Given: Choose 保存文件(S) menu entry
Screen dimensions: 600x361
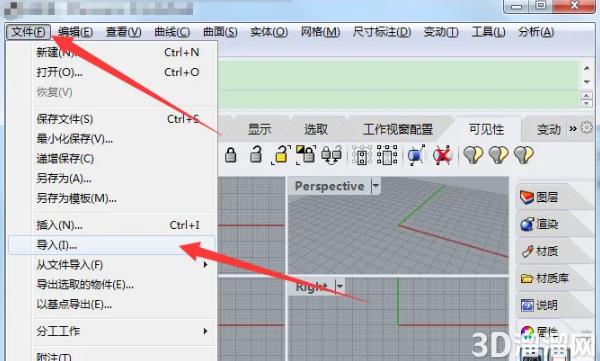Looking at the screenshot, I should click(x=111, y=119).
